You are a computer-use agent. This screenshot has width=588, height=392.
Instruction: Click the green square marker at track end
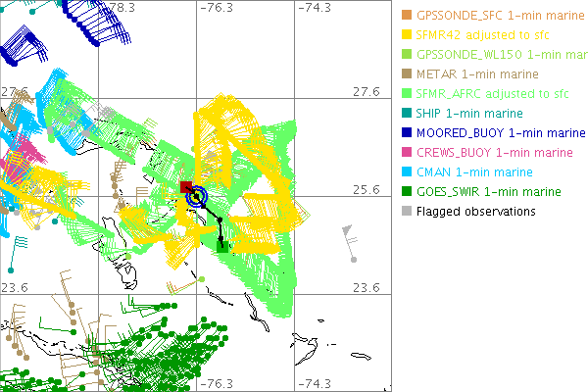(223, 248)
